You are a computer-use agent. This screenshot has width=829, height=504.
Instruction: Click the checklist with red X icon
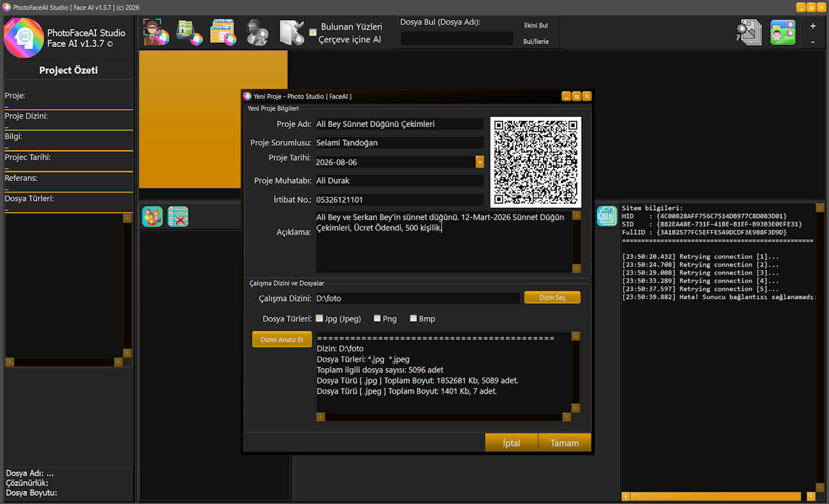pyautogui.click(x=178, y=216)
